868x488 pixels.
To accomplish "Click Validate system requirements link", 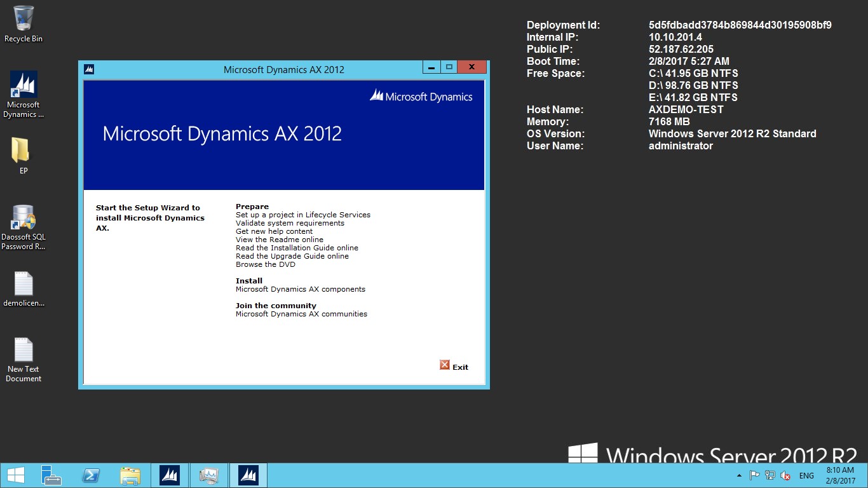I will coord(290,223).
